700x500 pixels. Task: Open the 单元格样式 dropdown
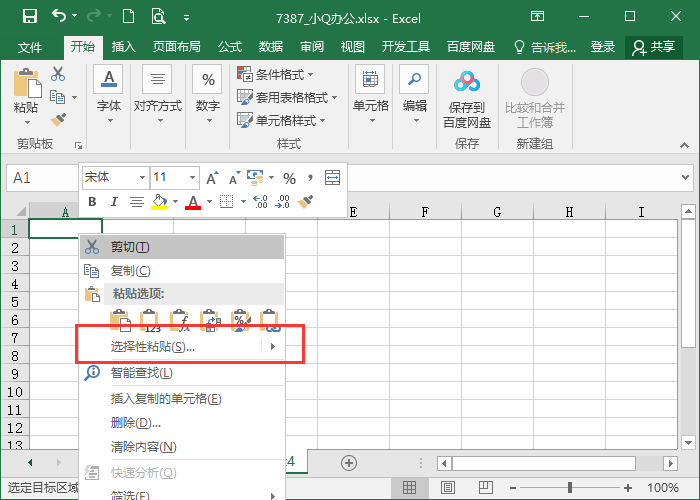(281, 121)
